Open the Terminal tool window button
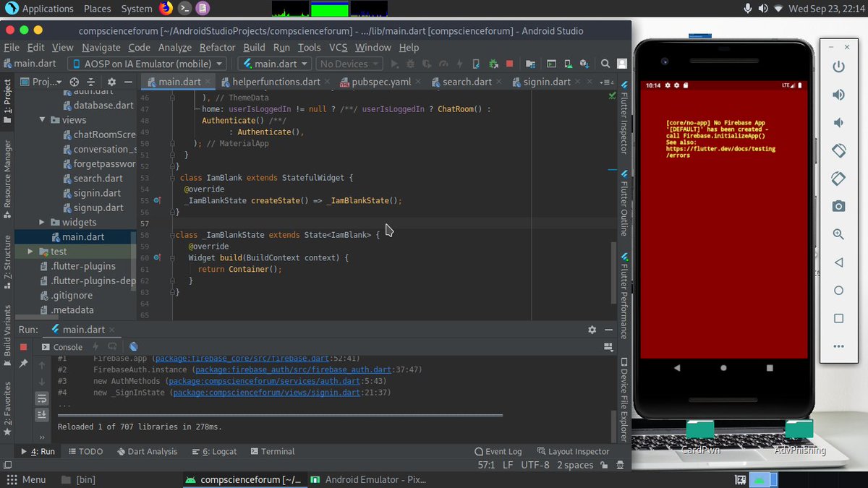 271,451
